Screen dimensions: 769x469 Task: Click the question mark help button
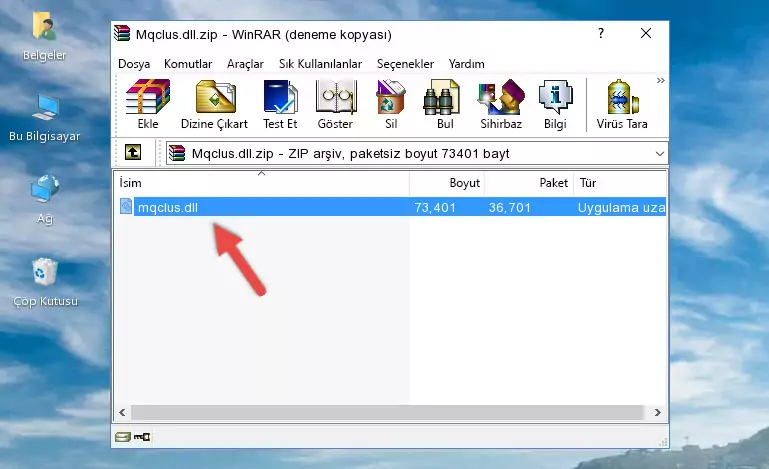click(601, 33)
